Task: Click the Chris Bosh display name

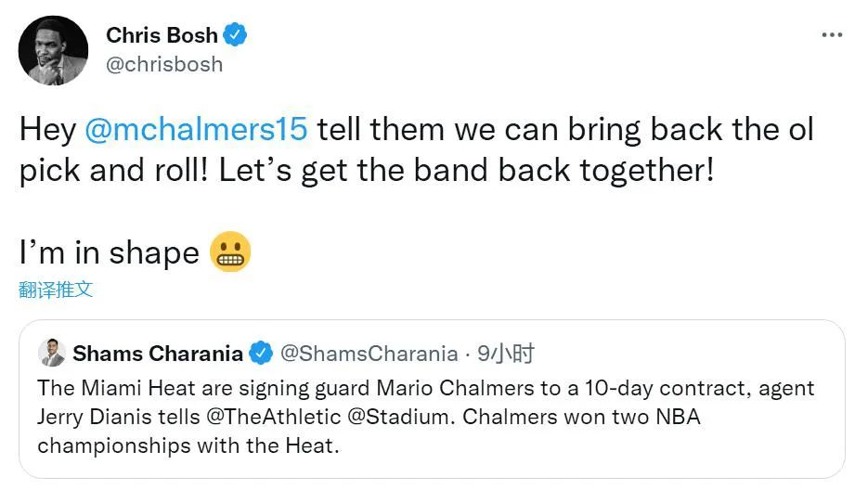Action: point(162,36)
